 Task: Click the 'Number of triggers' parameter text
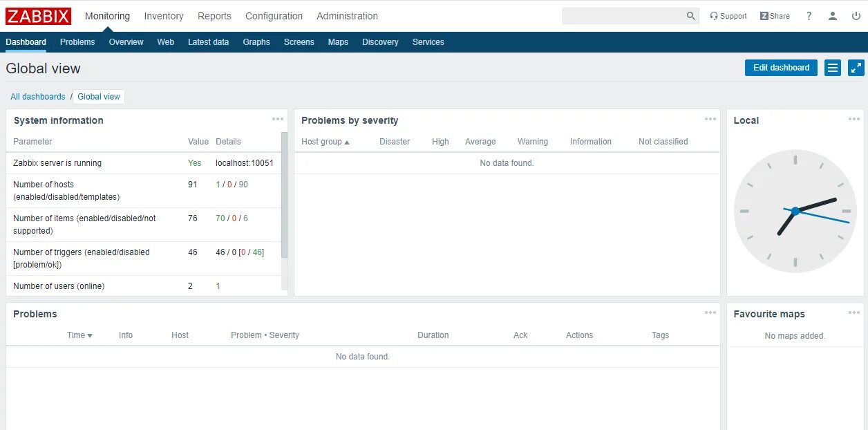point(82,259)
